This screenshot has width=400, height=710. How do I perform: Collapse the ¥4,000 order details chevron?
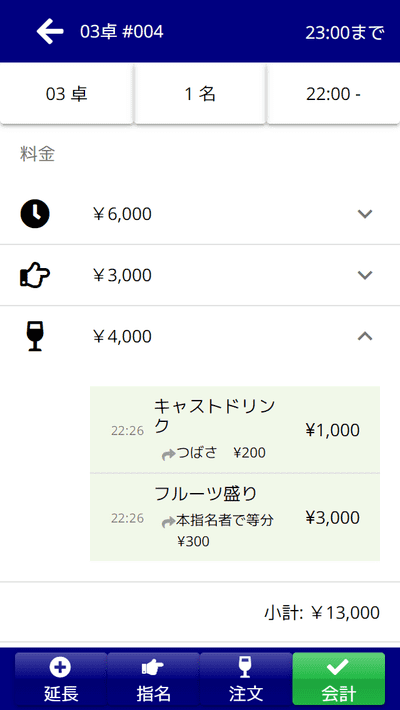(365, 336)
